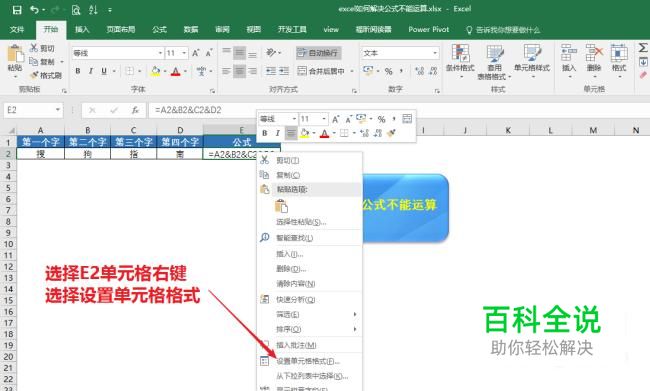Click the Name Box showing E2
Viewport: 650px width, 391px height.
(33, 110)
